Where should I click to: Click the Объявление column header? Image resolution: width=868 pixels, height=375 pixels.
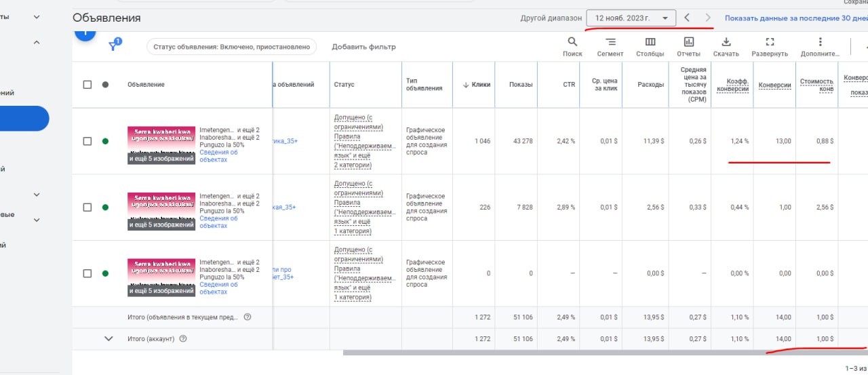click(x=146, y=85)
